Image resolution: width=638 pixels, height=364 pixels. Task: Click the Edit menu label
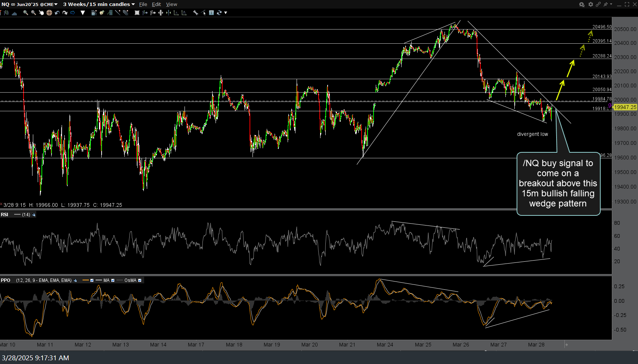point(156,4)
